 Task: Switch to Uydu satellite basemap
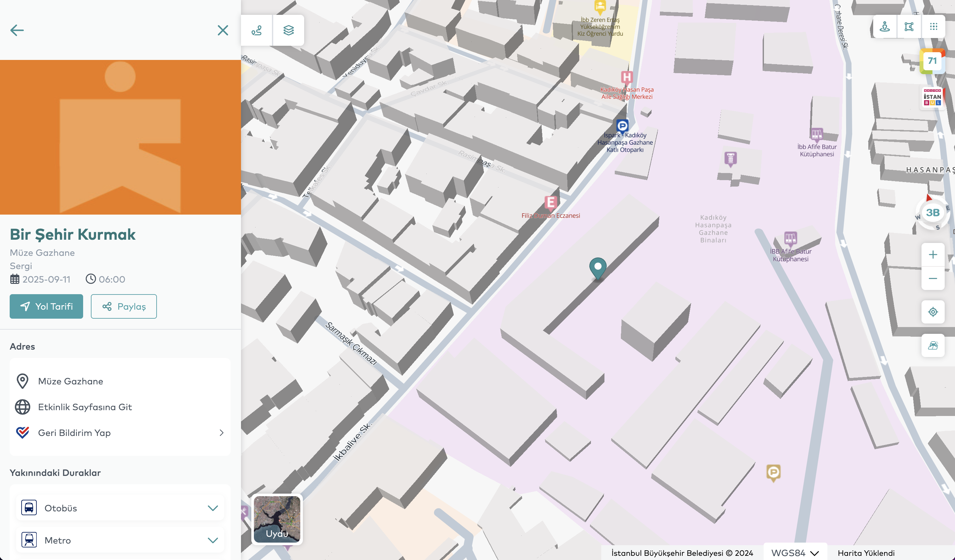(x=277, y=519)
